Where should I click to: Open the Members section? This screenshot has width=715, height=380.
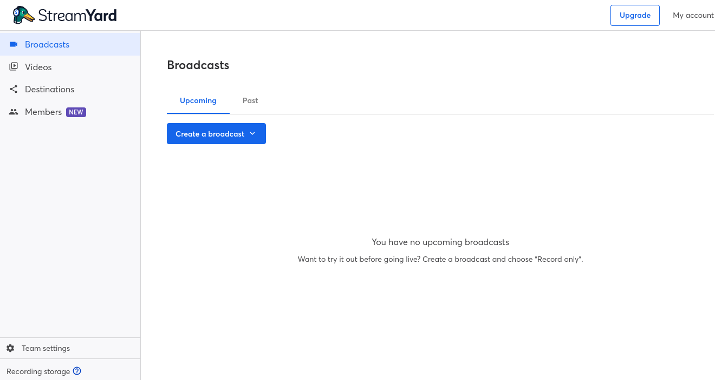click(70, 112)
